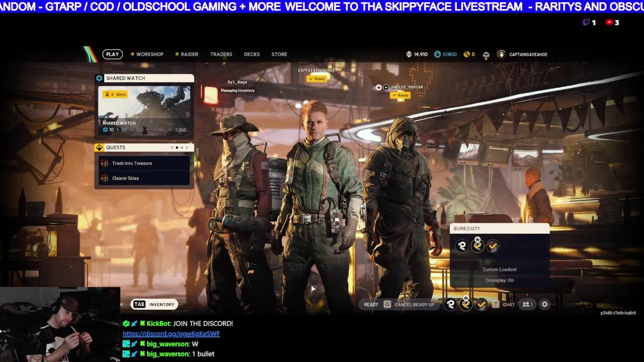This screenshot has height=362, width=644.
Task: Go to next quests page arrow
Action: coord(187,147)
